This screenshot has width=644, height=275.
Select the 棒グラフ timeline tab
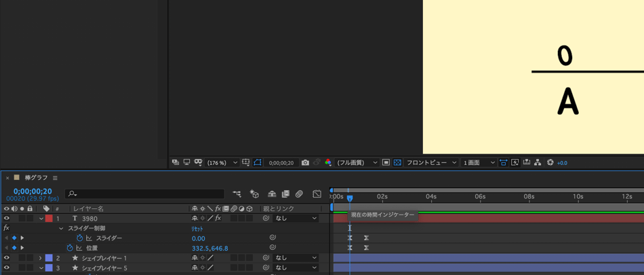click(x=36, y=178)
